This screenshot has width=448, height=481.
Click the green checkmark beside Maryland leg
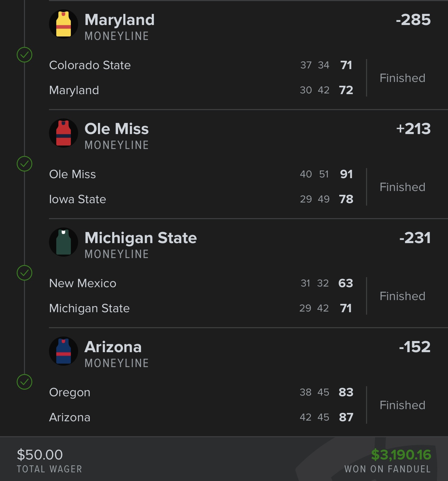tap(25, 55)
